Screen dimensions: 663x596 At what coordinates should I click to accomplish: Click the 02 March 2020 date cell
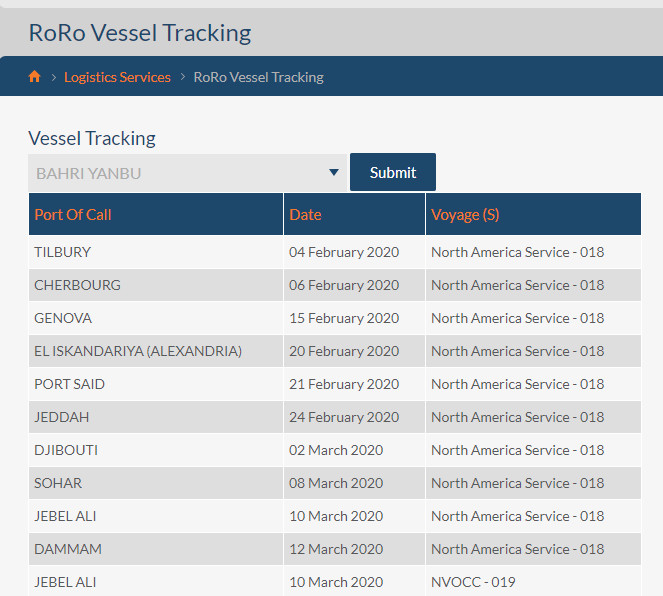click(354, 450)
